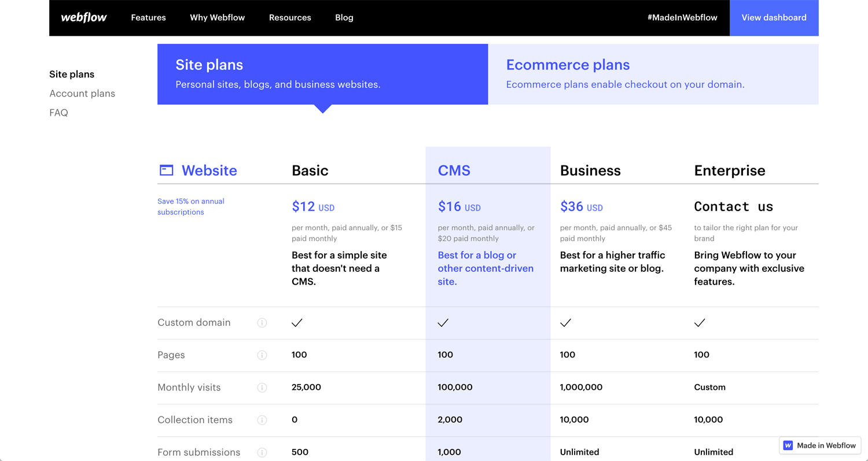Screen dimensions: 868x461
Task: Click Enterprise plan custom domain checkmark
Action: pos(700,323)
